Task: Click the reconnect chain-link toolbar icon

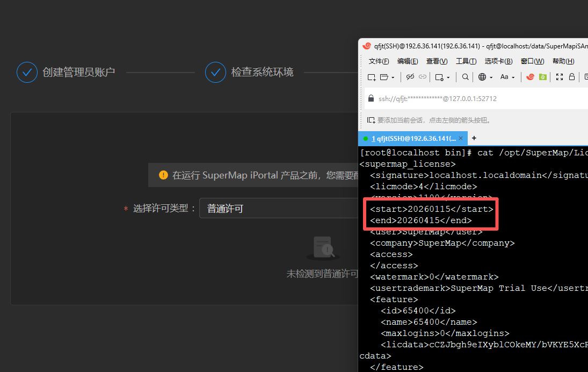Action: [423, 77]
